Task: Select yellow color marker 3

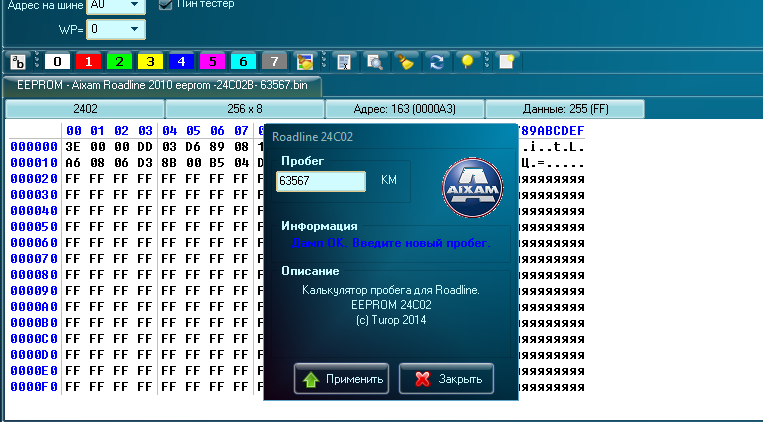Action: [150, 61]
